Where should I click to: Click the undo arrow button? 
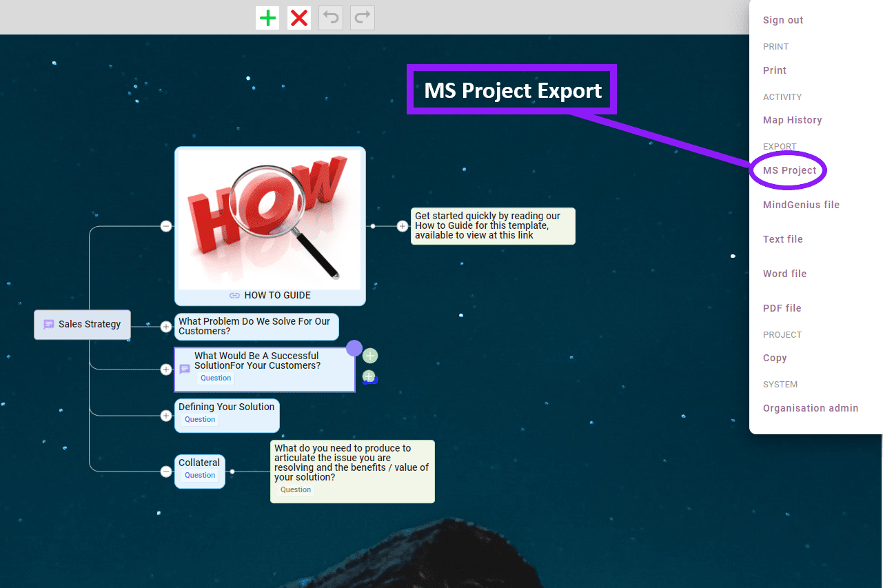(x=331, y=18)
